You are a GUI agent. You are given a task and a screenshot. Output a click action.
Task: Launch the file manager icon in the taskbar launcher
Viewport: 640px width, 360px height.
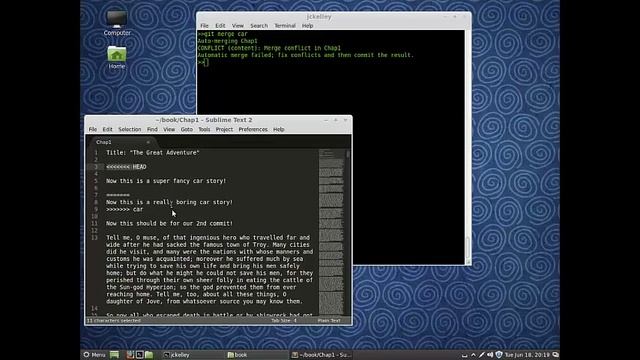(149, 355)
